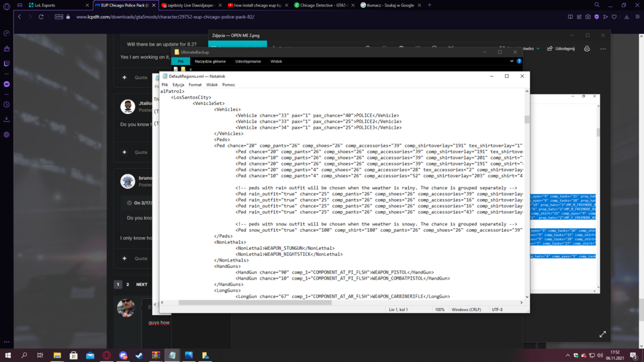Open Widok ribbon tab in Explorer
The height and width of the screenshot is (362, 644).
276,61
